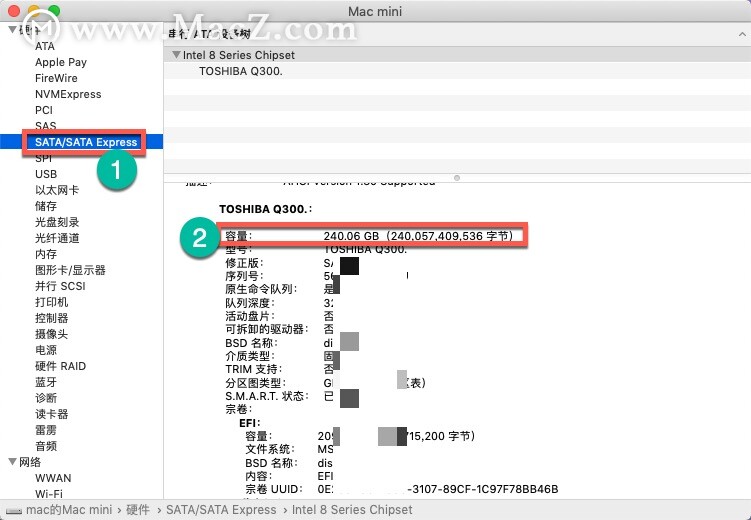Open the Apple Pay hardware section
The height and width of the screenshot is (520, 751).
click(x=61, y=62)
